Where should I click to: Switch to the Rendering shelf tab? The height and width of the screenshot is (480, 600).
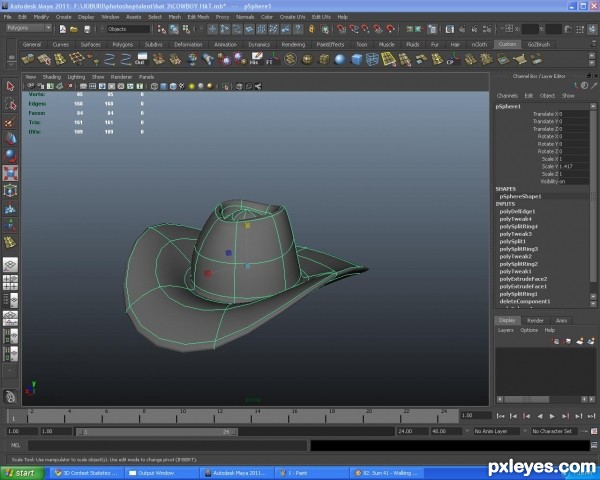293,44
